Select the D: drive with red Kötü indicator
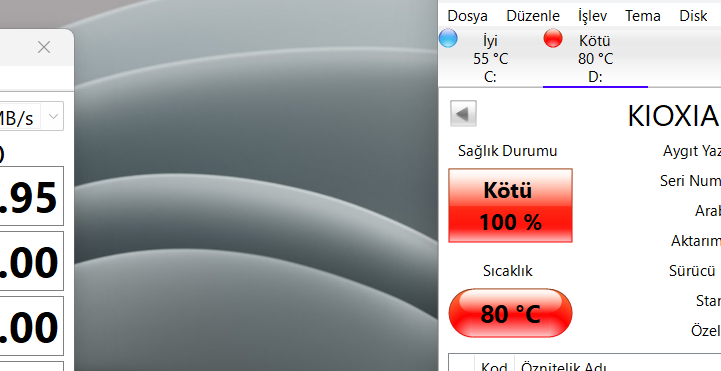The width and height of the screenshot is (721, 371). (595, 58)
